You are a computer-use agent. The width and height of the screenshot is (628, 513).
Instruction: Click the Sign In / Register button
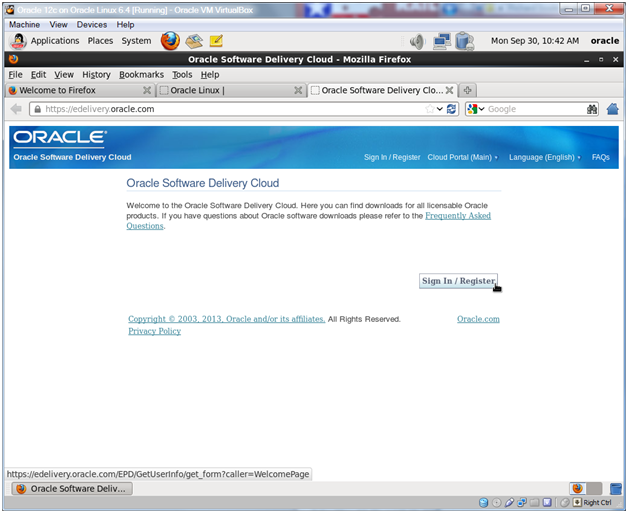[458, 281]
